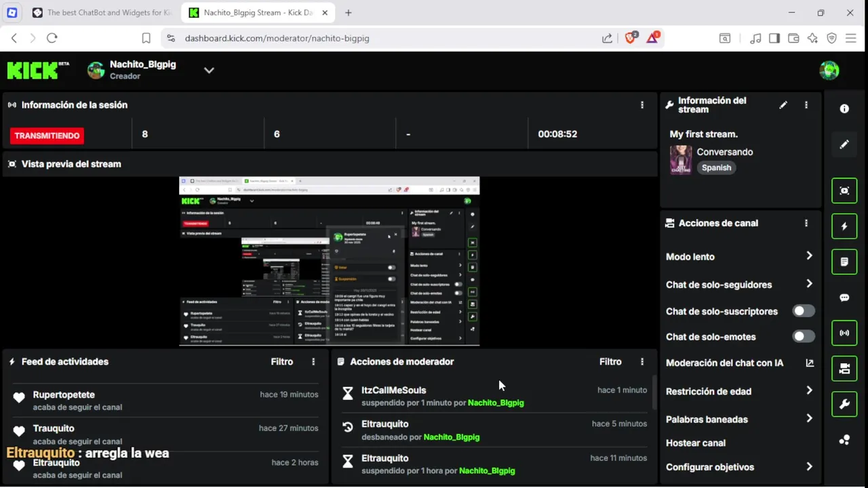Toggle the wrench channel actions sidebar icon
Viewport: 868px width, 488px height.
[x=844, y=404]
